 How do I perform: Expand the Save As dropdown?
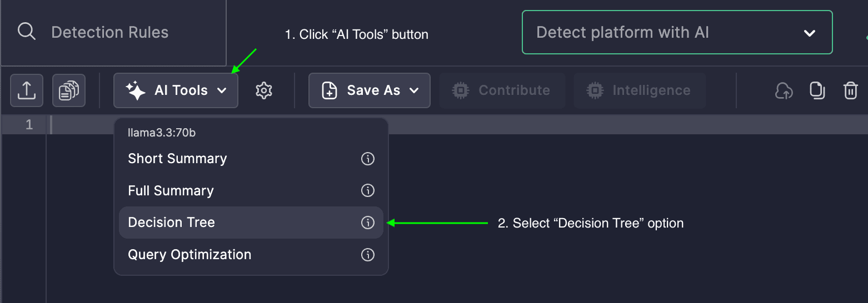370,90
